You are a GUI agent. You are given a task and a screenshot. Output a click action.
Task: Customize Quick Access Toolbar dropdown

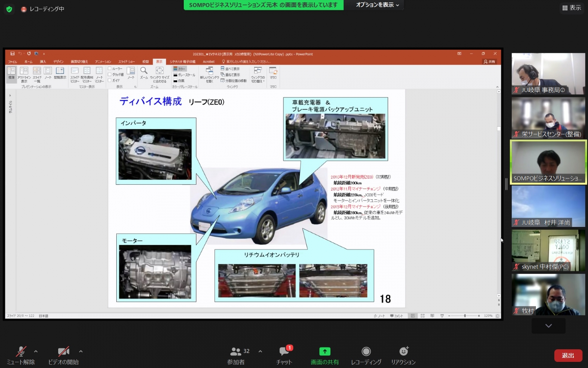click(x=44, y=54)
